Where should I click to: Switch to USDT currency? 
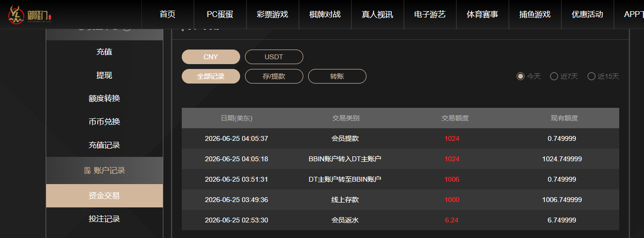274,57
